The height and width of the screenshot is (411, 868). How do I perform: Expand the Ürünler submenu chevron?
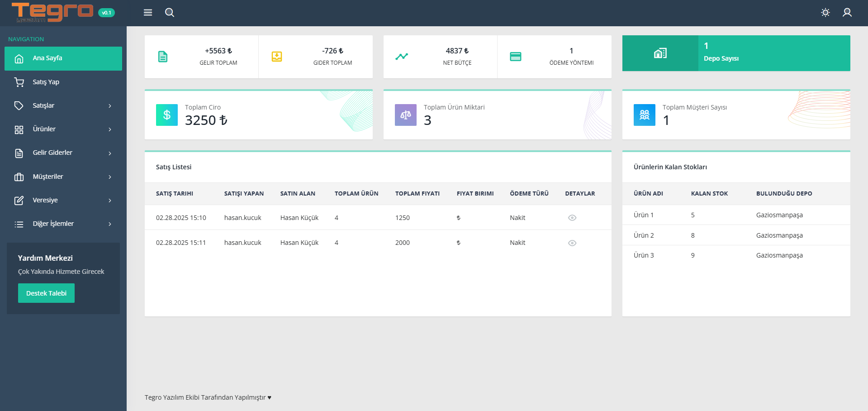pyautogui.click(x=110, y=129)
